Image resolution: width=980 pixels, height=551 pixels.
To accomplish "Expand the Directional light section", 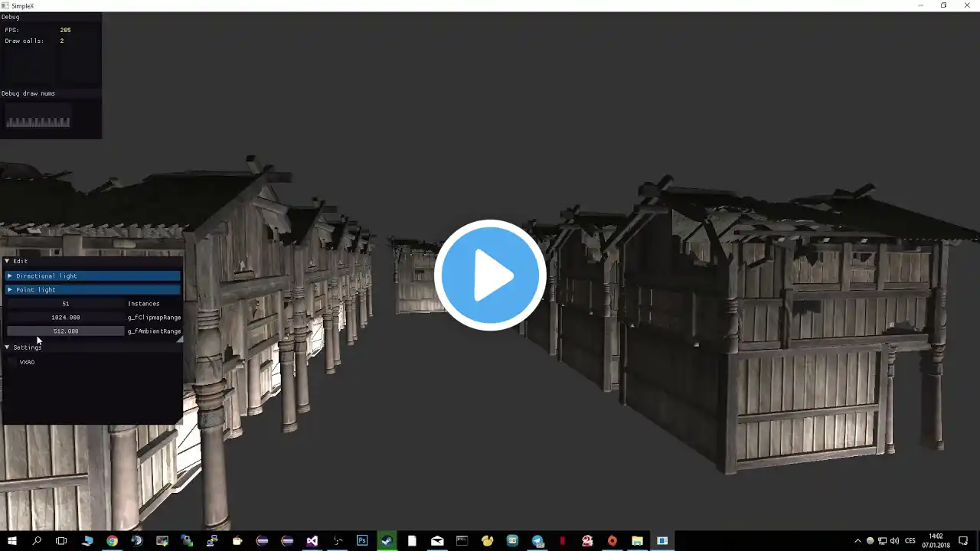I will (93, 275).
